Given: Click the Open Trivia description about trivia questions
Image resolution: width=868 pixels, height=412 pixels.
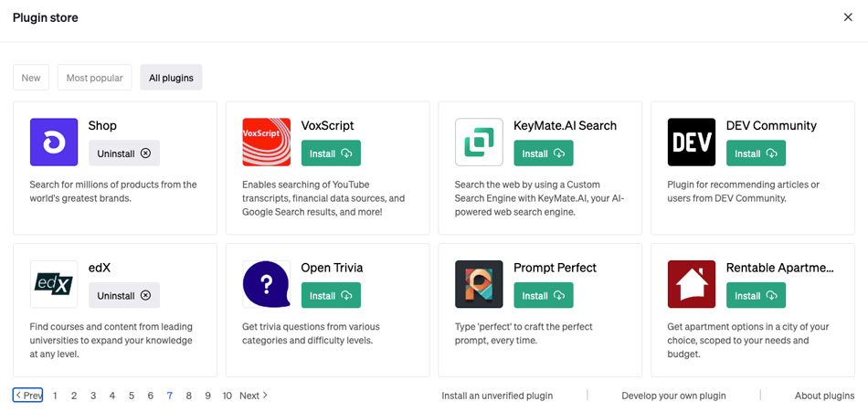Looking at the screenshot, I should point(311,333).
